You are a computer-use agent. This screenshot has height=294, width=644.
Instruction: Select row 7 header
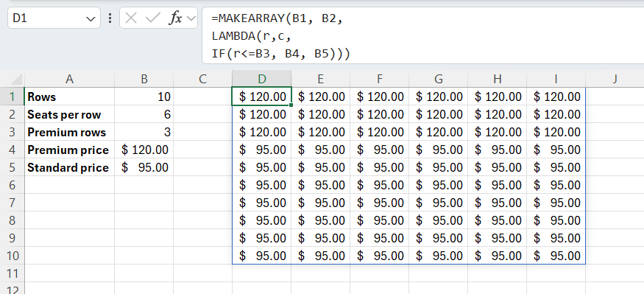coord(13,203)
